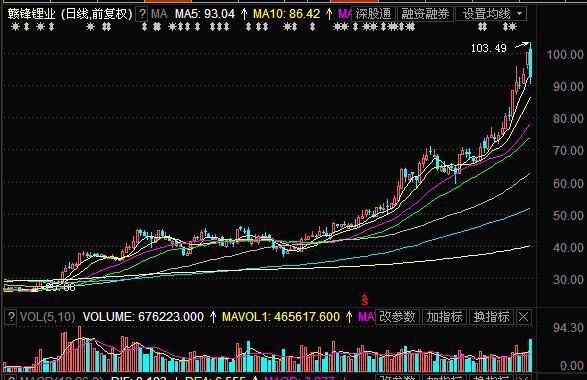Click the red $ event marker below the chart
Viewport: 587px width, 380px height.
tap(365, 300)
